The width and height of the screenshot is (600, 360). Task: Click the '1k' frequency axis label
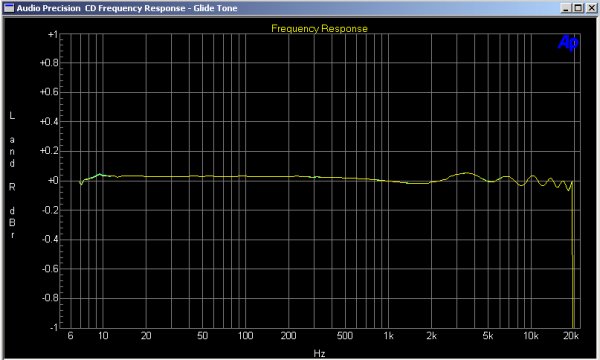tap(388, 336)
